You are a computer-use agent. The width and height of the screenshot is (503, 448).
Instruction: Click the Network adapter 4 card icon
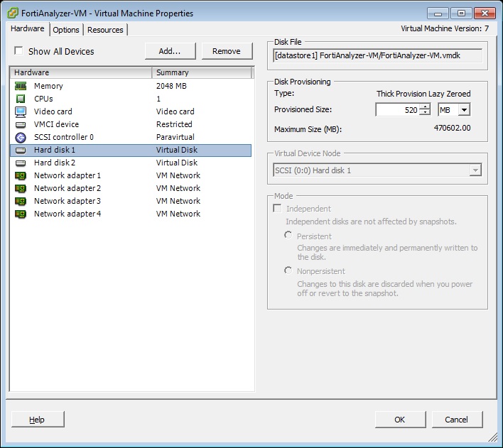pyautogui.click(x=21, y=214)
